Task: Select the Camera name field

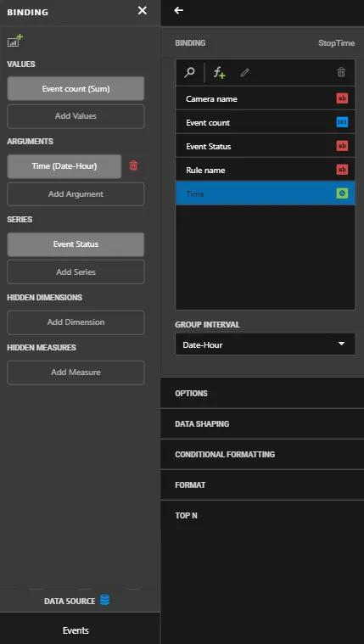Action: [265, 98]
